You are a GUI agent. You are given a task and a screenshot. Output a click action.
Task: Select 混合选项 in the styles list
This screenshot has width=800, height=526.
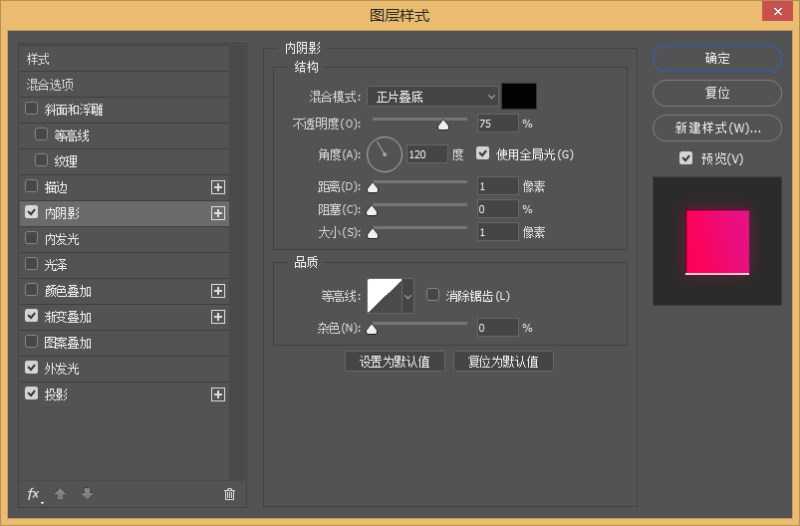[x=50, y=85]
